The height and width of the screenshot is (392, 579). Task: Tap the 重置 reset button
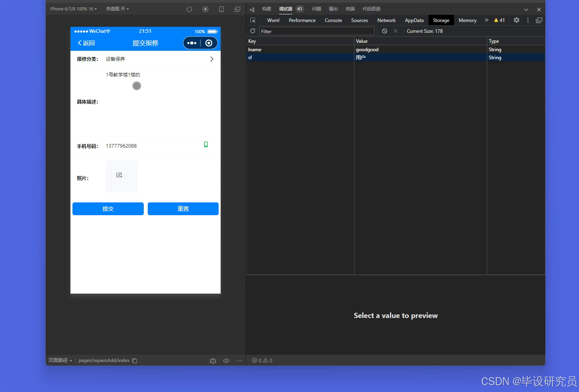pyautogui.click(x=183, y=209)
